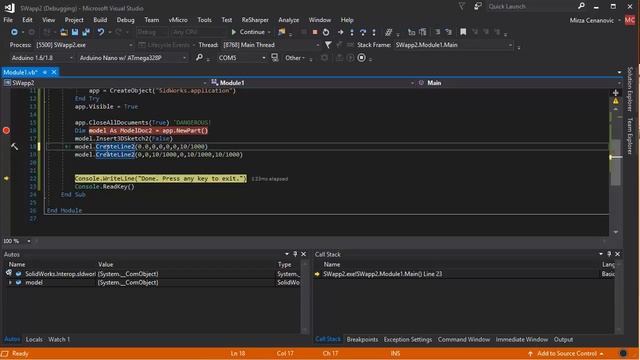Open the vMicro menu
This screenshot has width=640, height=360.
(x=178, y=20)
